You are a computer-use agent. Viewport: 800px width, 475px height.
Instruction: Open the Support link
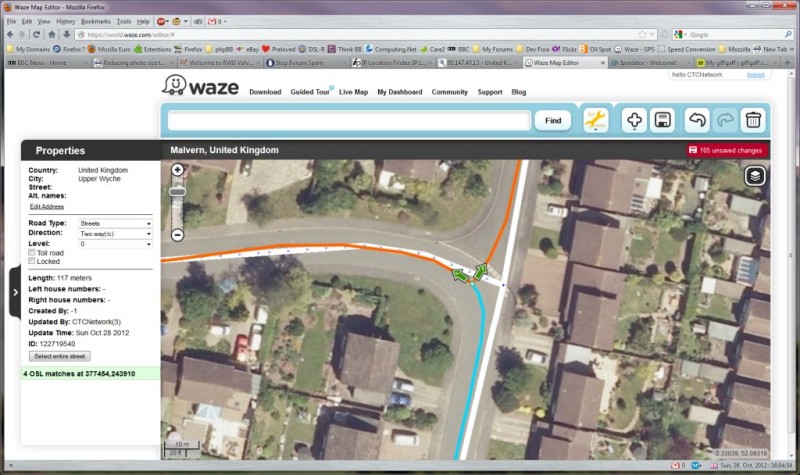click(490, 92)
